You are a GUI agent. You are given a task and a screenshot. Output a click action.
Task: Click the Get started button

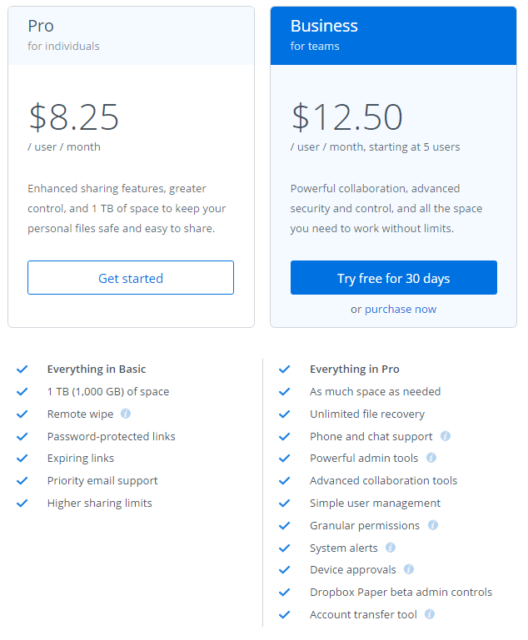tap(131, 278)
